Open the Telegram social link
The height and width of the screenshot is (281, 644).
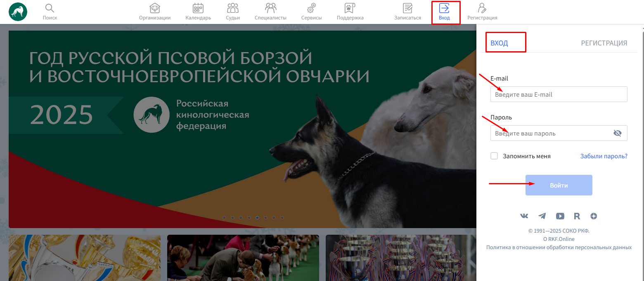542,216
